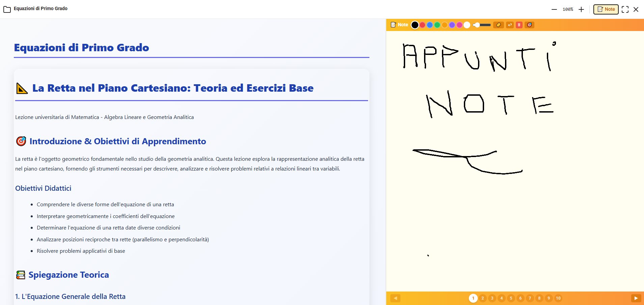Click the undo arrow in notes toolbar
644x305 pixels.
(x=510, y=25)
